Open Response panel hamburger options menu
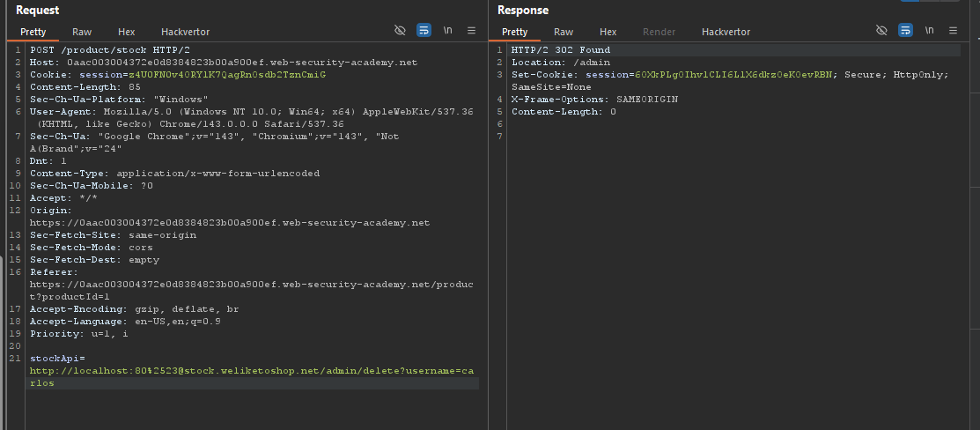The height and width of the screenshot is (430, 980). point(953,30)
